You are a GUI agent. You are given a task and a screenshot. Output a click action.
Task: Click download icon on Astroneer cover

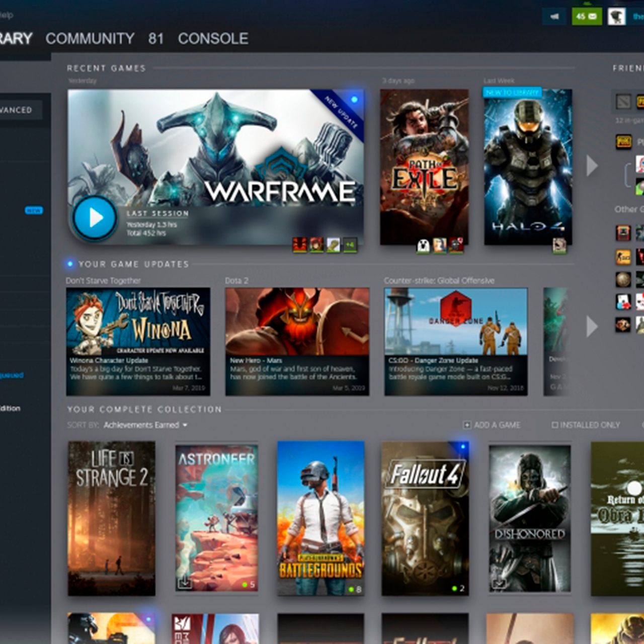(185, 582)
